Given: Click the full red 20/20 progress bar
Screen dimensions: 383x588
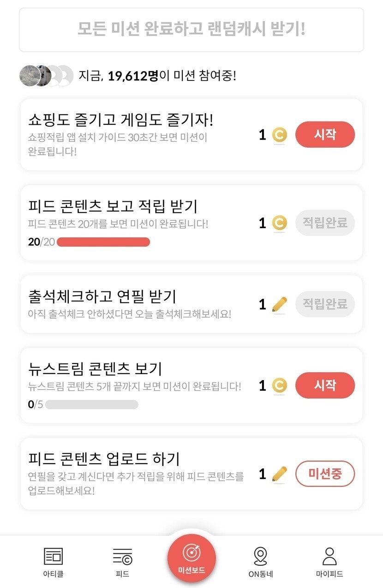Looking at the screenshot, I should 103,242.
